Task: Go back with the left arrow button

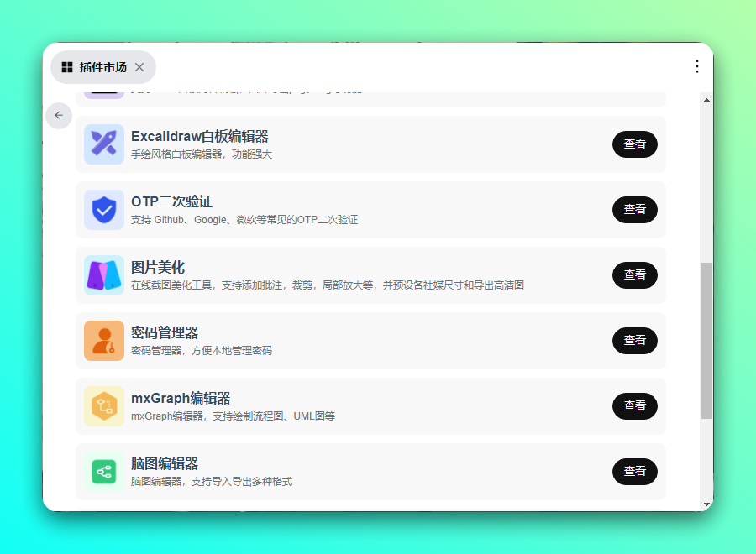Action: coord(59,116)
